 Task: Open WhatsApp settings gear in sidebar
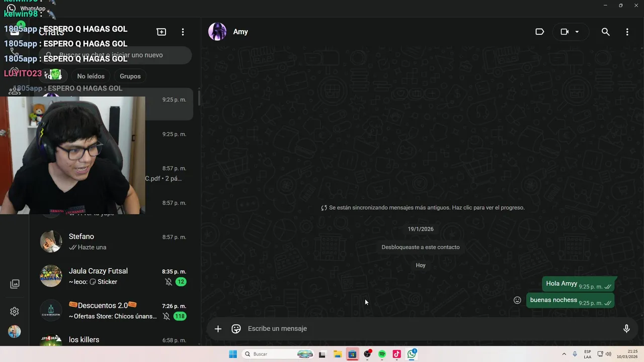click(15, 312)
